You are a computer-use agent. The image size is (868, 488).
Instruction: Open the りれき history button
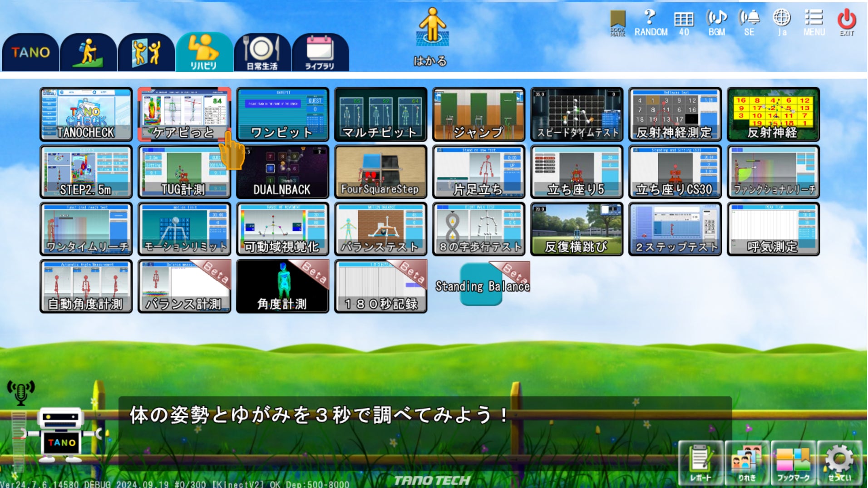point(747,463)
